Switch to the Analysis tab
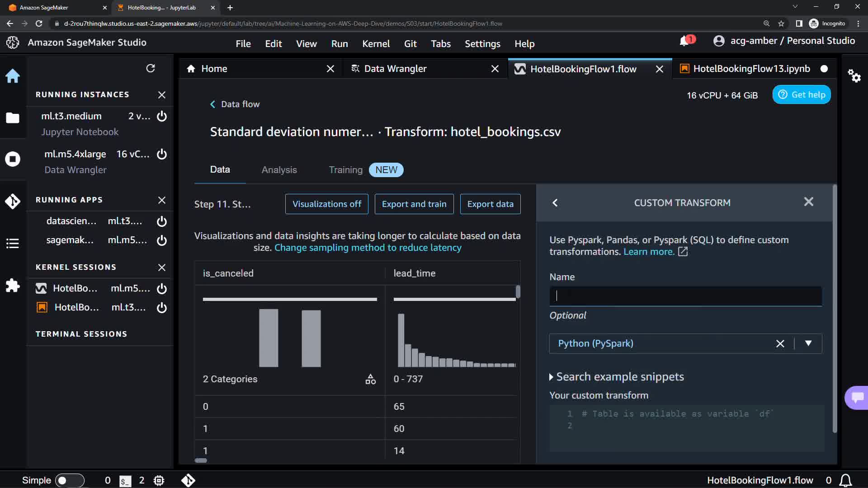868x488 pixels. click(x=279, y=170)
